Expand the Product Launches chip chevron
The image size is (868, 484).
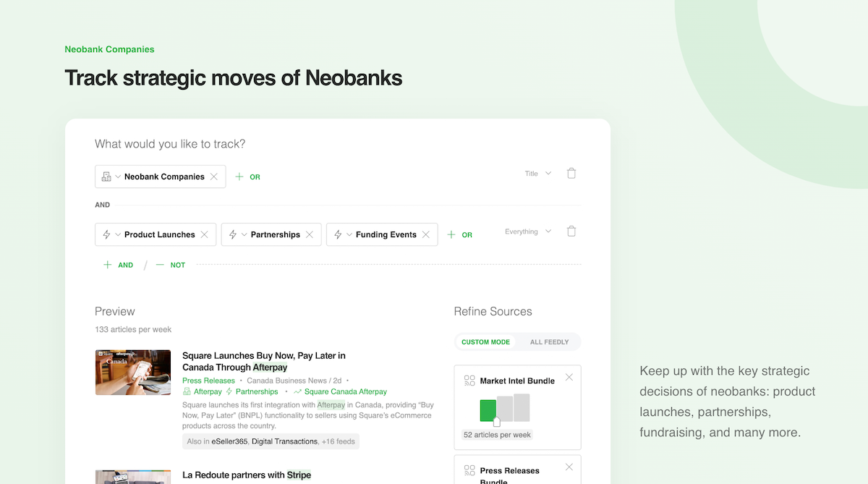(x=118, y=234)
